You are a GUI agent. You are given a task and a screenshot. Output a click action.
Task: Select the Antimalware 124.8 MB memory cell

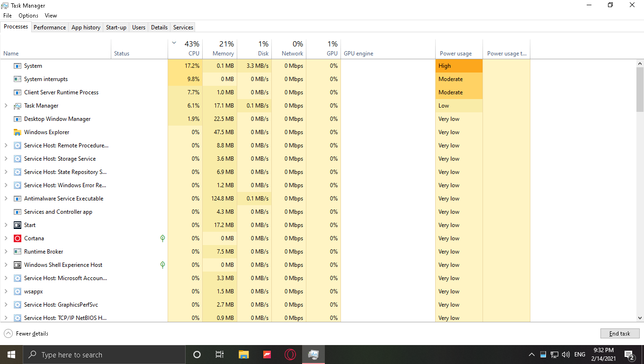(x=220, y=199)
